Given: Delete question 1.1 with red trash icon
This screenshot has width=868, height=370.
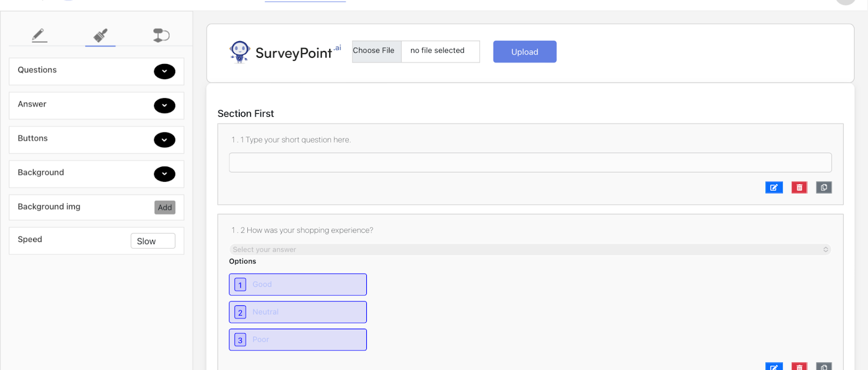Looking at the screenshot, I should 799,188.
